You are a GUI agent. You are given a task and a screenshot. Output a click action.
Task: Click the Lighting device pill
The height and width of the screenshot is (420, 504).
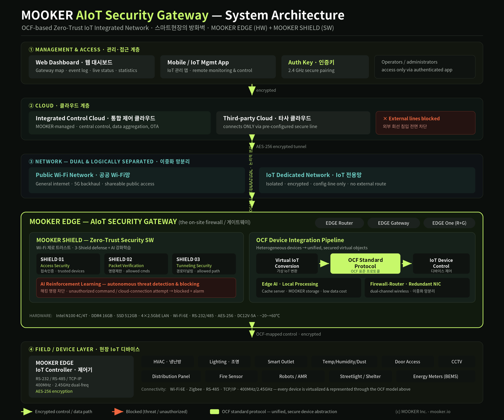[224, 362]
